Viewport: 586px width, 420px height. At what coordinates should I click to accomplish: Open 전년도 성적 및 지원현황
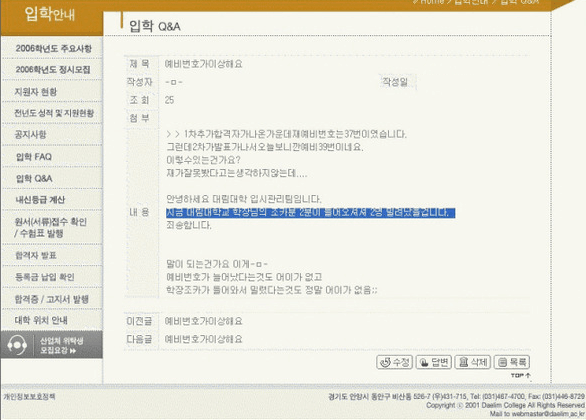[x=54, y=113]
